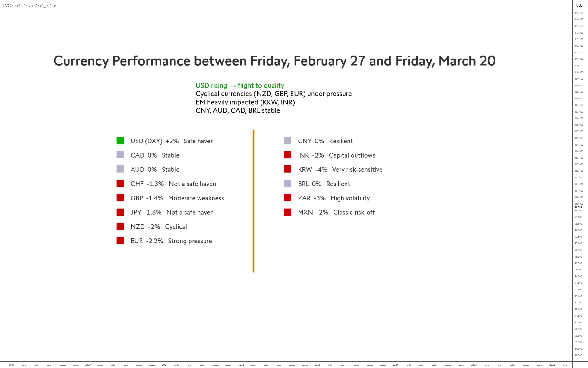Click the current price label 99.749

tap(578, 207)
